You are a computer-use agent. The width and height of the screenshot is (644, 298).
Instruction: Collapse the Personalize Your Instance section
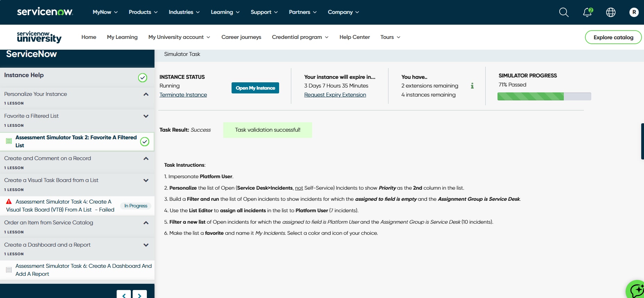point(146,94)
